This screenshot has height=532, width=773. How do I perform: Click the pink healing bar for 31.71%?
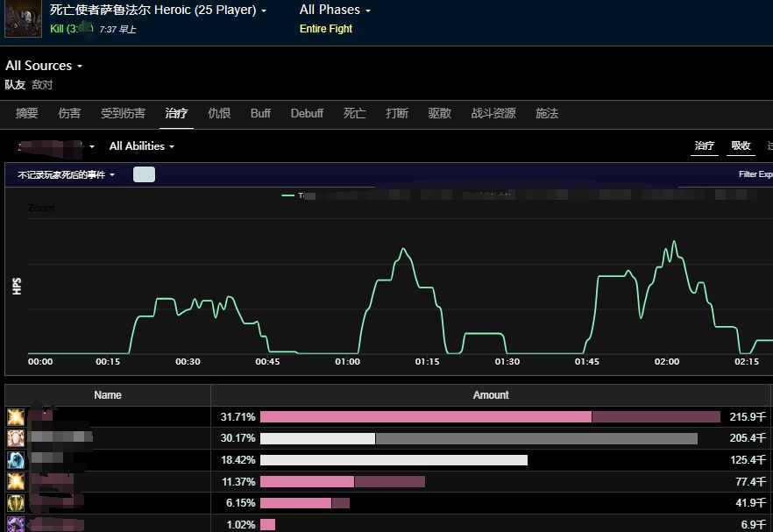tap(426, 417)
